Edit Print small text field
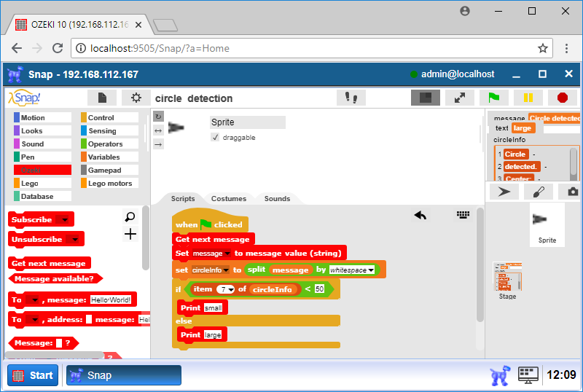The height and width of the screenshot is (392, 583). tap(213, 308)
